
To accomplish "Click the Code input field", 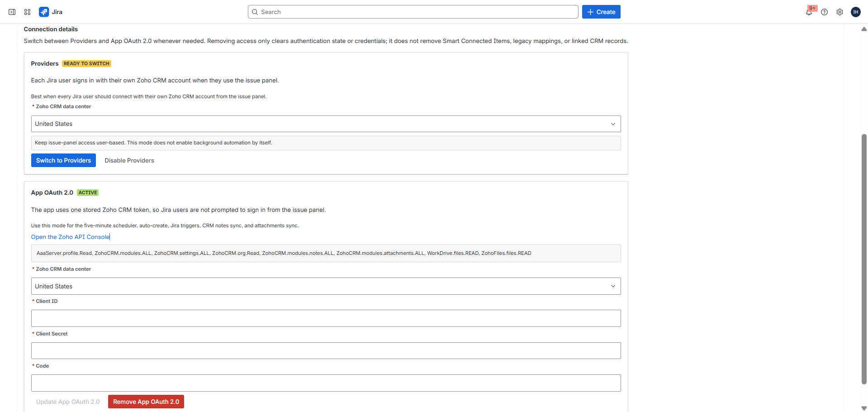I will pos(325,383).
